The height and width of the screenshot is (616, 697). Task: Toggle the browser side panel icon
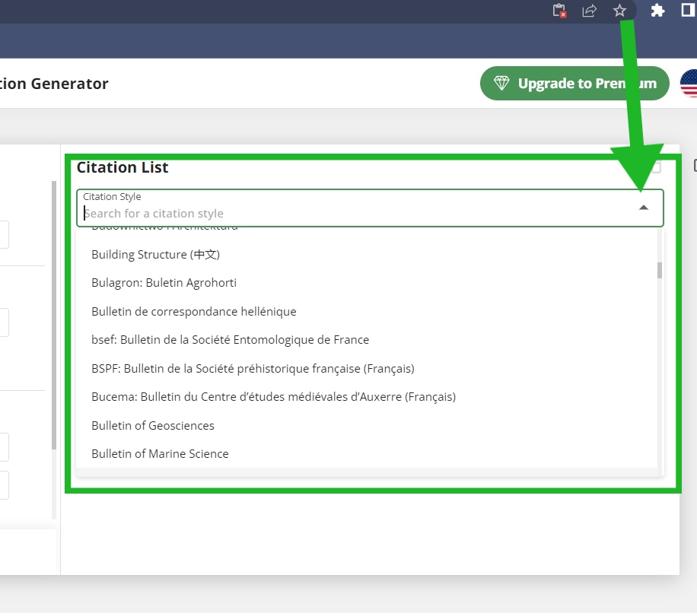[688, 10]
